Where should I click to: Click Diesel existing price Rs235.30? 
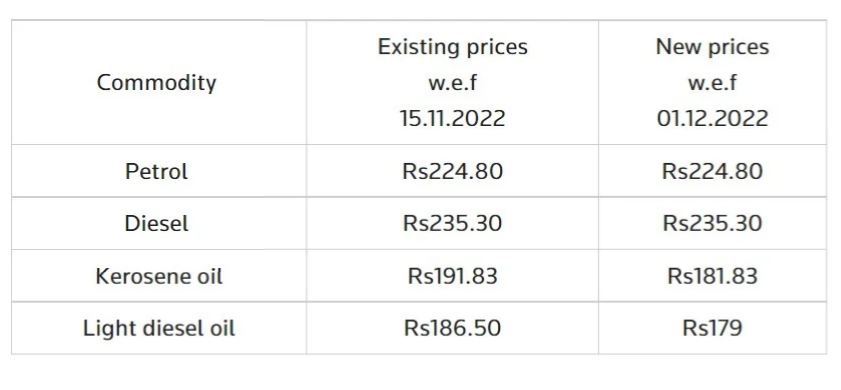click(x=453, y=223)
